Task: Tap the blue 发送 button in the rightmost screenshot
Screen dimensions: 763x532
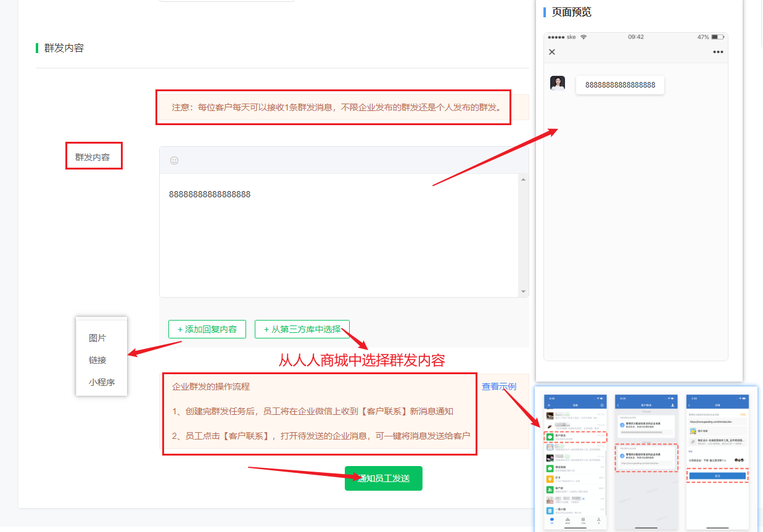Action: [717, 475]
